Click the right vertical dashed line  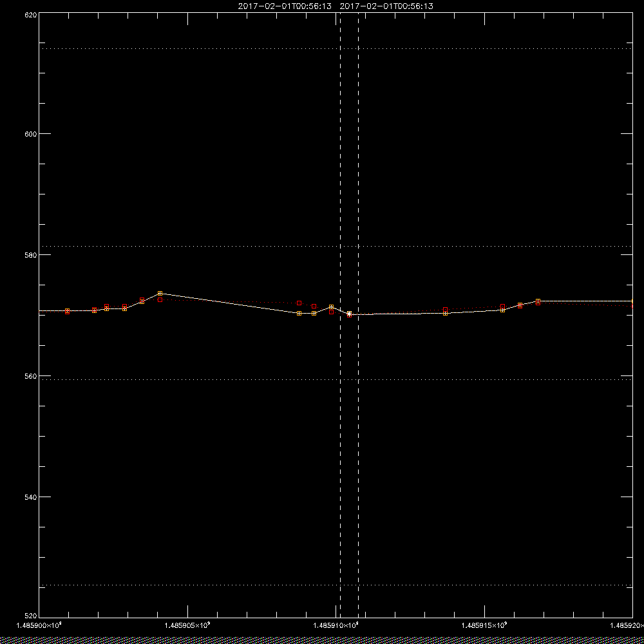(358, 316)
